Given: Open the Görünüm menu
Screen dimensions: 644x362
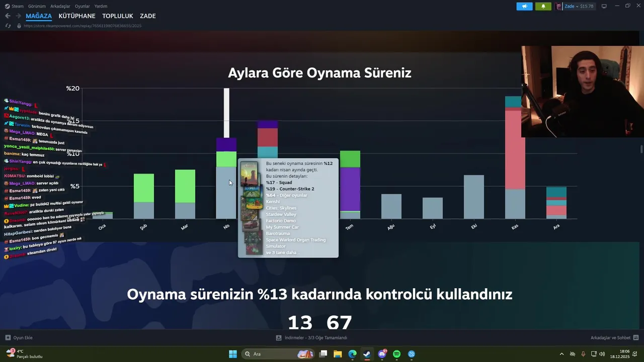Looking at the screenshot, I should click(37, 6).
